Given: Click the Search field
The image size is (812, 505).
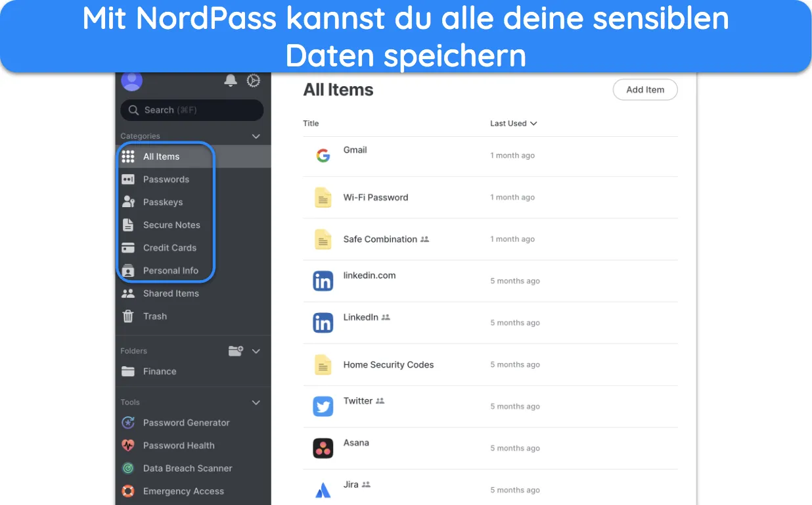Looking at the screenshot, I should pos(192,110).
